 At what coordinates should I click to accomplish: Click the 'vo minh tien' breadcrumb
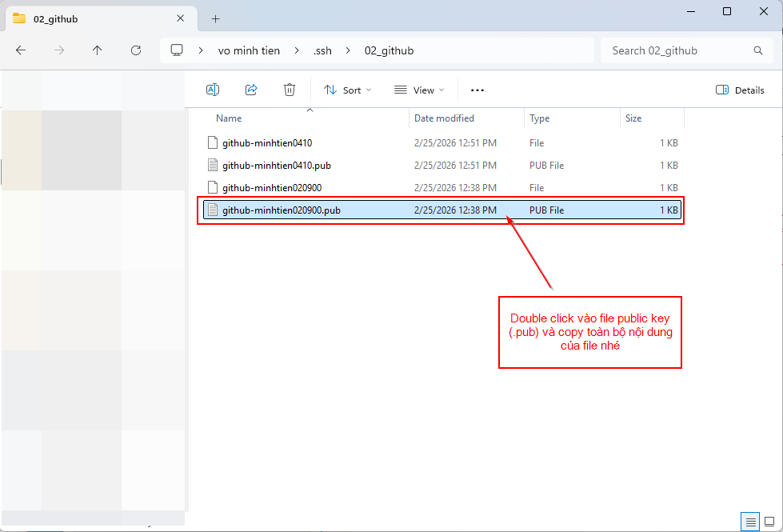pos(249,50)
